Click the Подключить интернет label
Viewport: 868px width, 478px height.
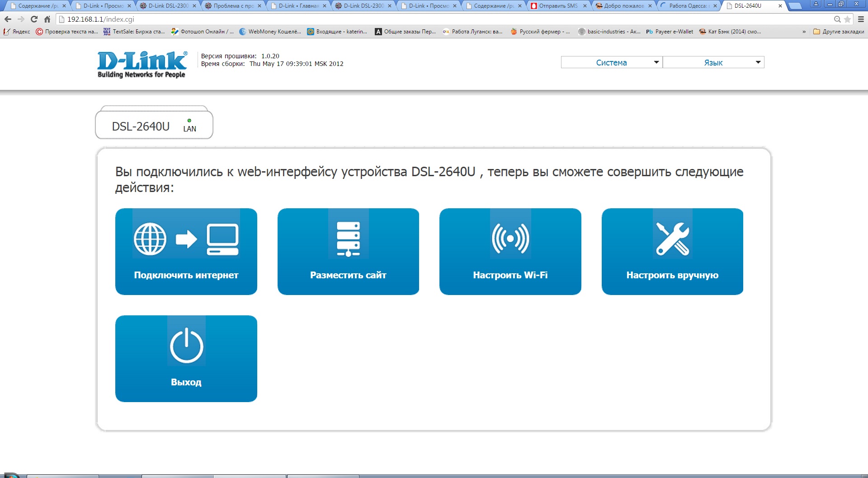pos(186,275)
